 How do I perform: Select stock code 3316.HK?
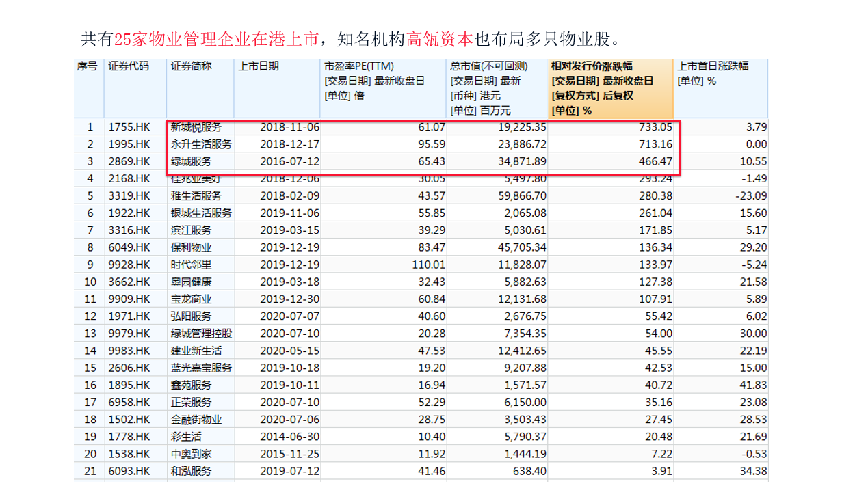pos(129,230)
